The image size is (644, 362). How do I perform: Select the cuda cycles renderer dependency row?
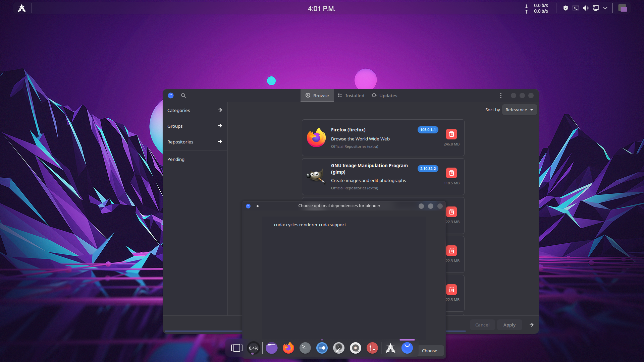[x=344, y=225]
